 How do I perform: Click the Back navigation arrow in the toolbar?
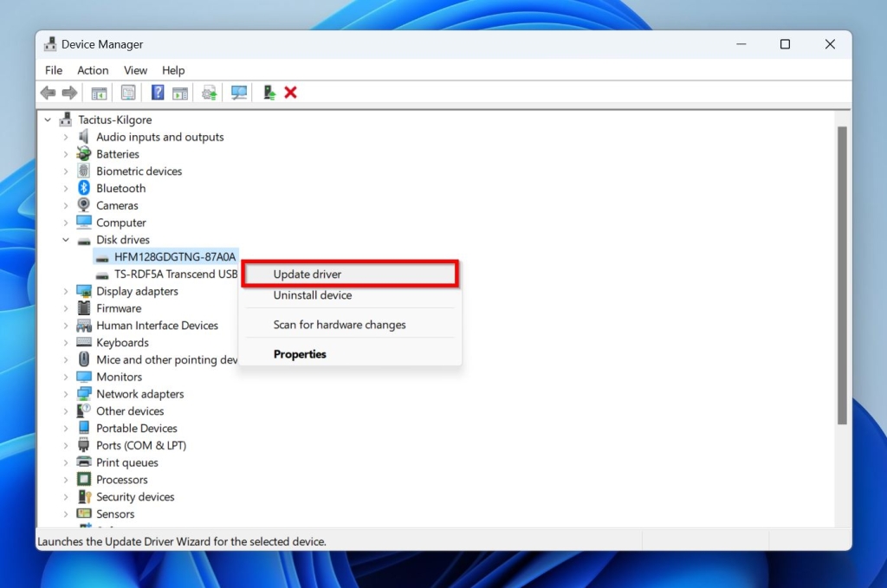(x=48, y=93)
